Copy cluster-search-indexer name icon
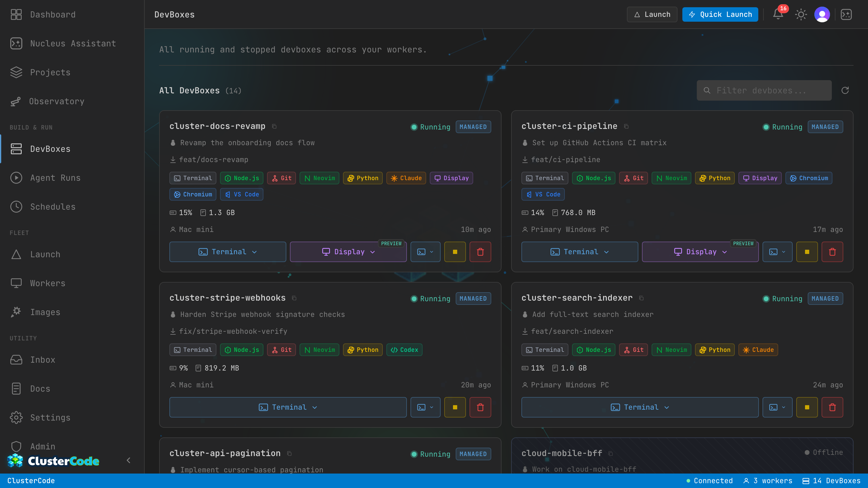The image size is (868, 488). [x=641, y=298]
